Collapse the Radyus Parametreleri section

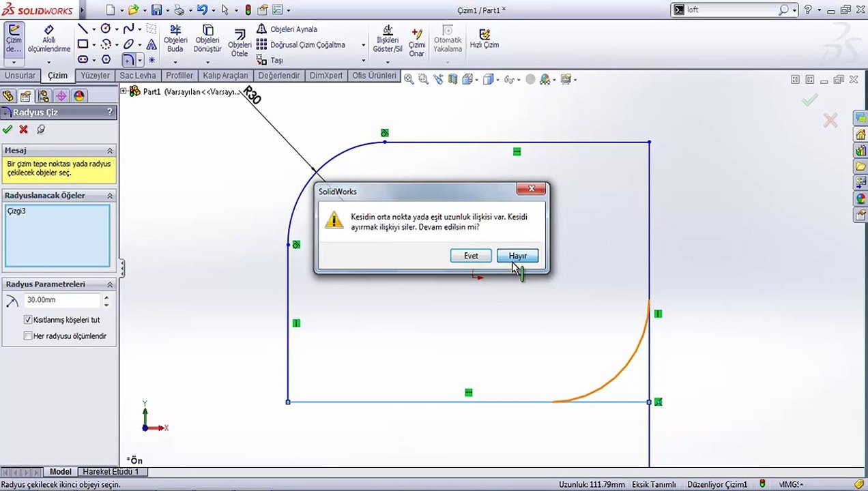click(x=109, y=284)
